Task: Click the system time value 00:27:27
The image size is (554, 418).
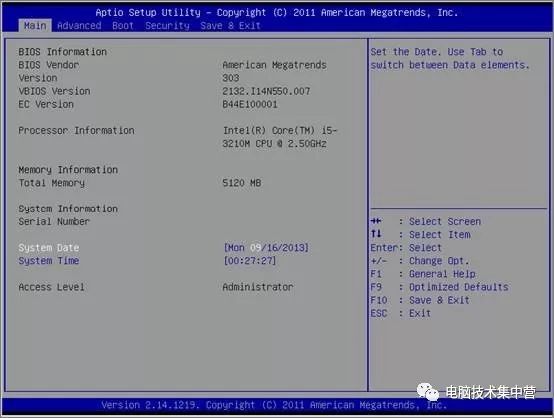Action: coord(250,261)
